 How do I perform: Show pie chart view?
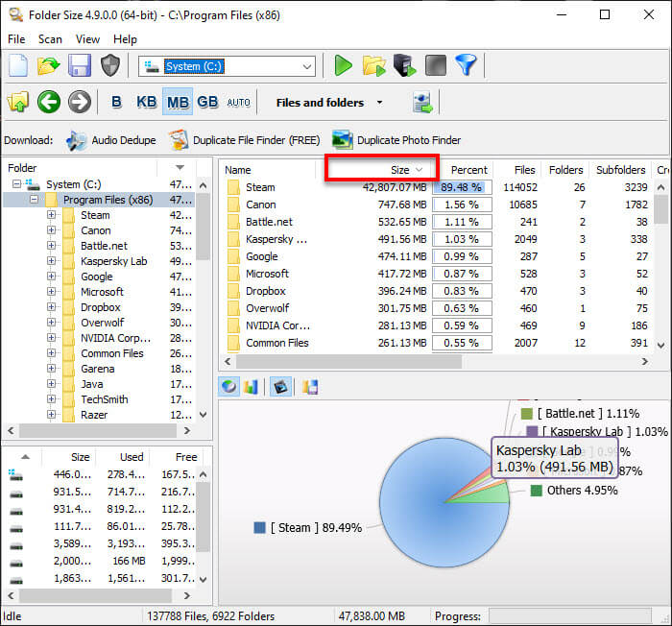(x=228, y=387)
